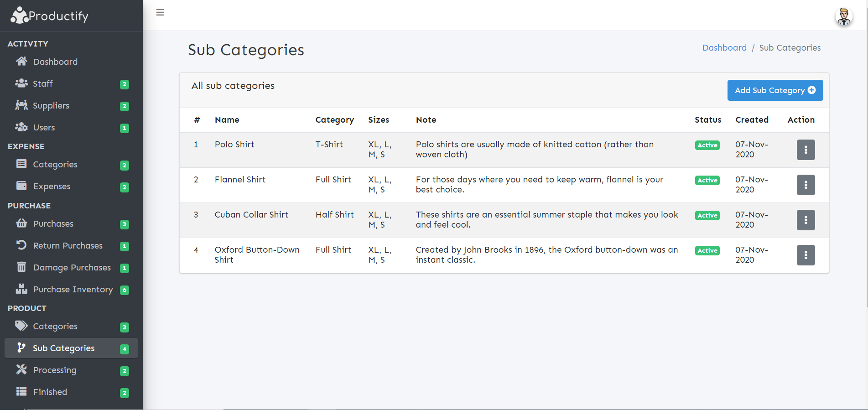
Task: Click the Return Purchases undo icon
Action: [x=21, y=245]
